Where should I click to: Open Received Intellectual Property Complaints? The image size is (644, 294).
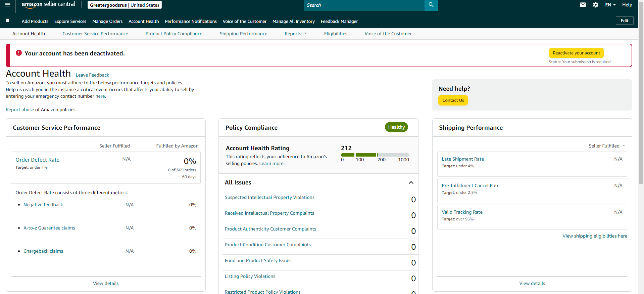269,213
